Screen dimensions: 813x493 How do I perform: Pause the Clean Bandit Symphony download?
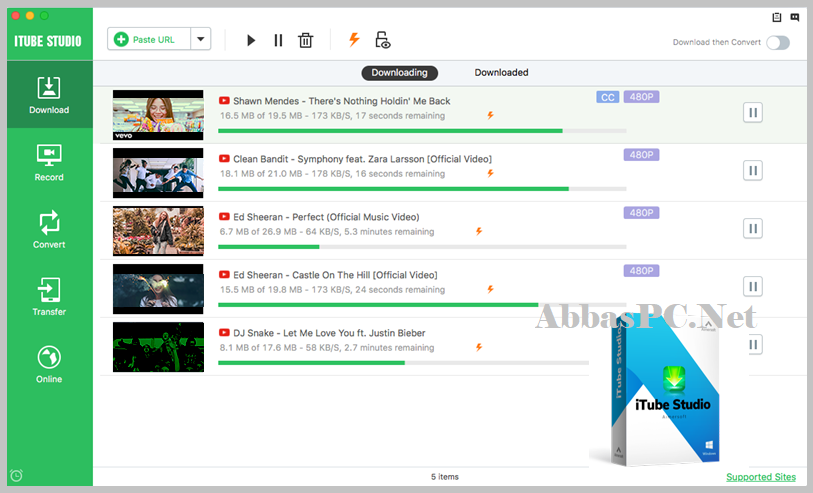click(753, 171)
